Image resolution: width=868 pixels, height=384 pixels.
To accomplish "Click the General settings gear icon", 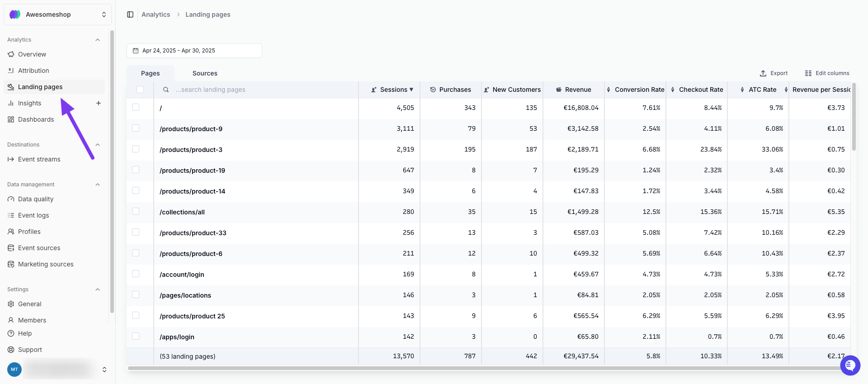I will (11, 304).
